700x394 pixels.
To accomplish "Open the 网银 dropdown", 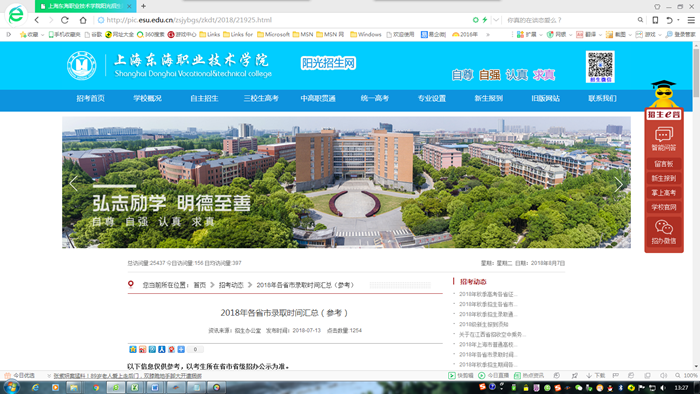I will (x=559, y=34).
